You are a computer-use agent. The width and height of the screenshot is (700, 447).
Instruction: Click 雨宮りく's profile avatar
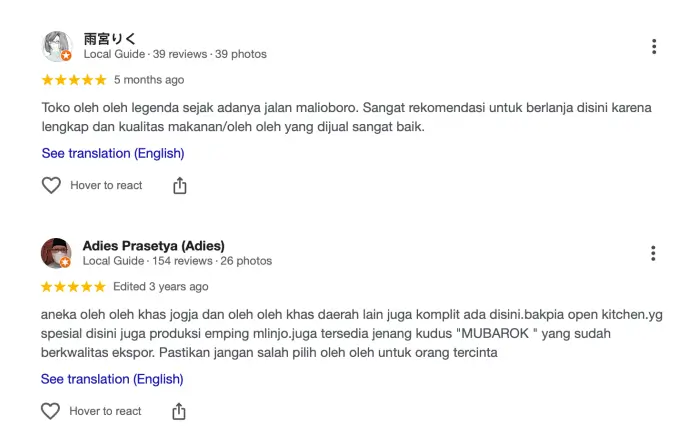57,47
